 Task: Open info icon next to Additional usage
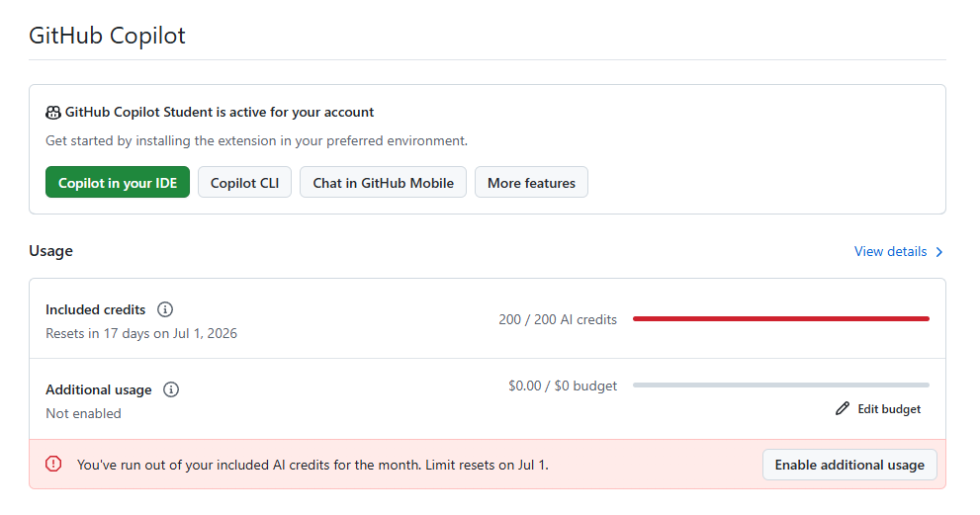tap(171, 389)
